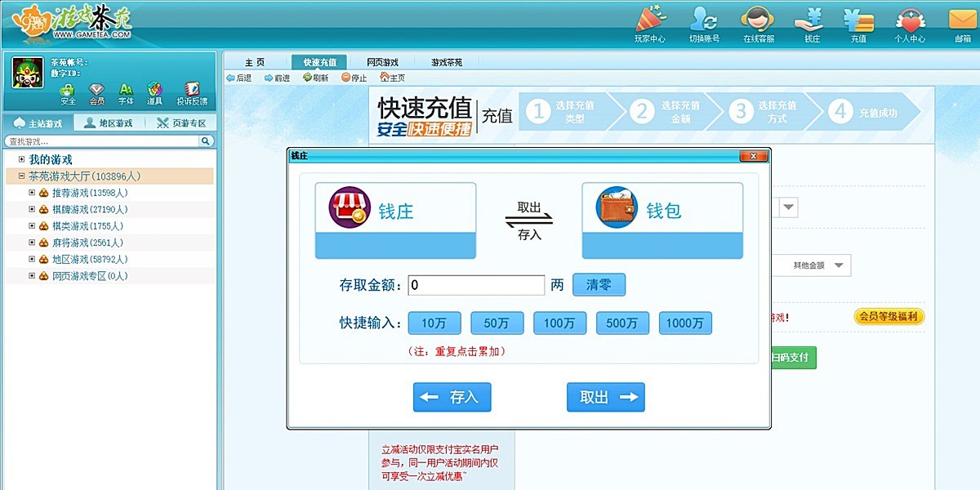
Task: Click the deposit amount input field
Action: (476, 284)
